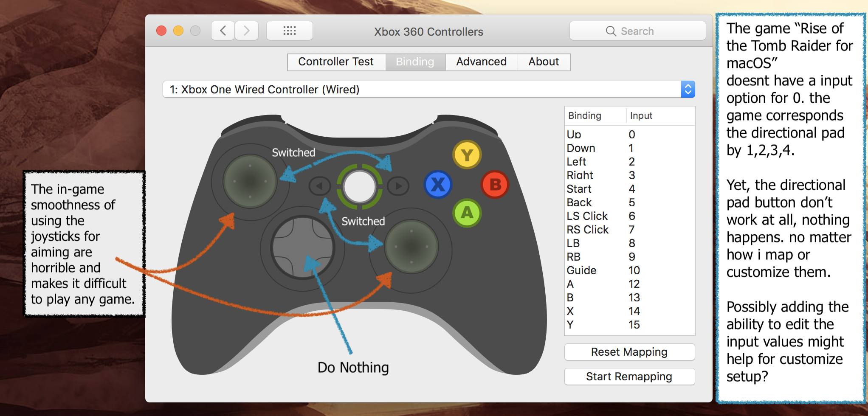The image size is (868, 416).
Task: Click the red B button on controller
Action: point(495,185)
